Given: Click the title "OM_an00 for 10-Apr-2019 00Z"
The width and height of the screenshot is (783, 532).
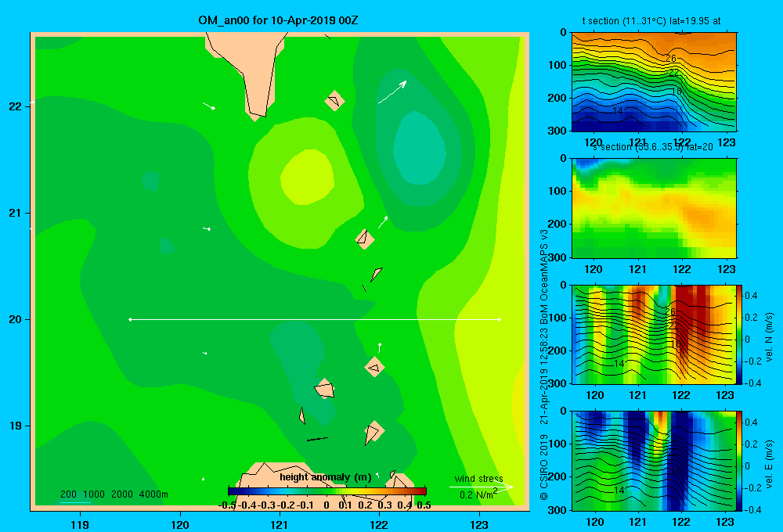Looking at the screenshot, I should [278, 20].
